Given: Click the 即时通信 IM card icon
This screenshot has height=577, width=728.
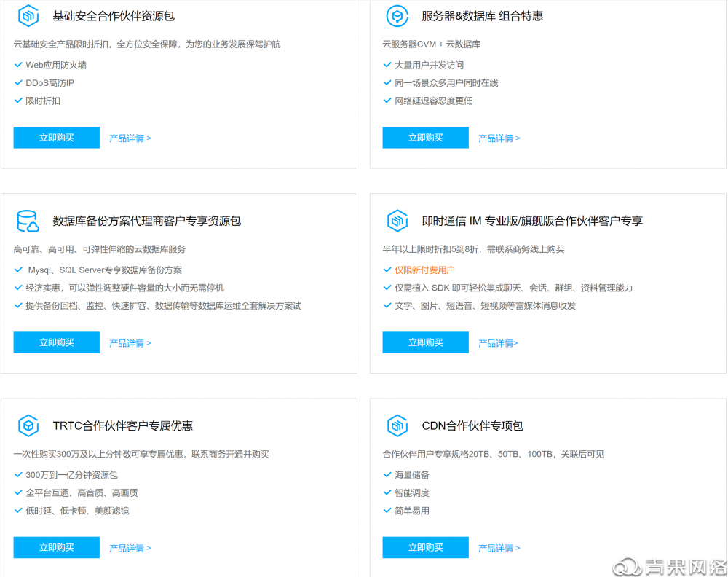Looking at the screenshot, I should click(x=397, y=220).
